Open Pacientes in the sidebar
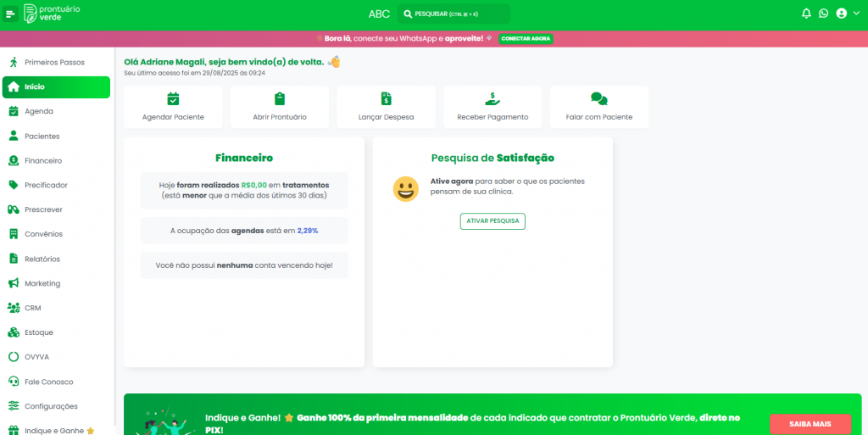Image resolution: width=868 pixels, height=435 pixels. (x=42, y=136)
